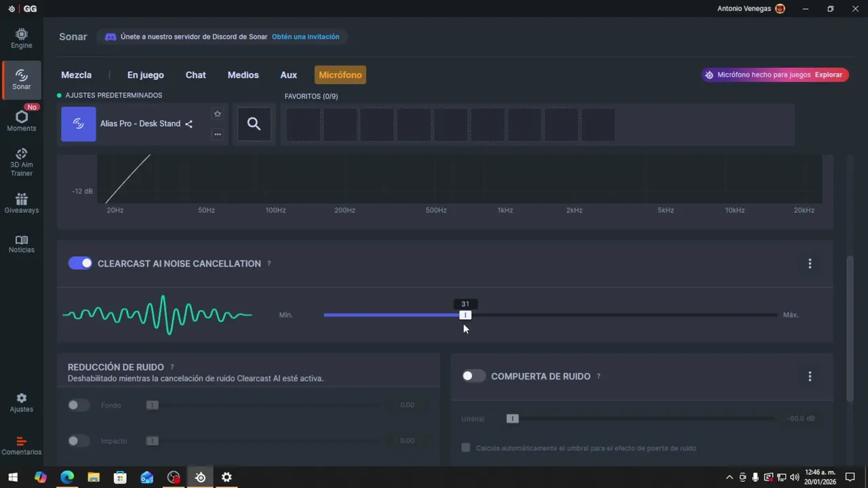Mark preset as favorite with star icon
868x488 pixels.
pos(218,114)
